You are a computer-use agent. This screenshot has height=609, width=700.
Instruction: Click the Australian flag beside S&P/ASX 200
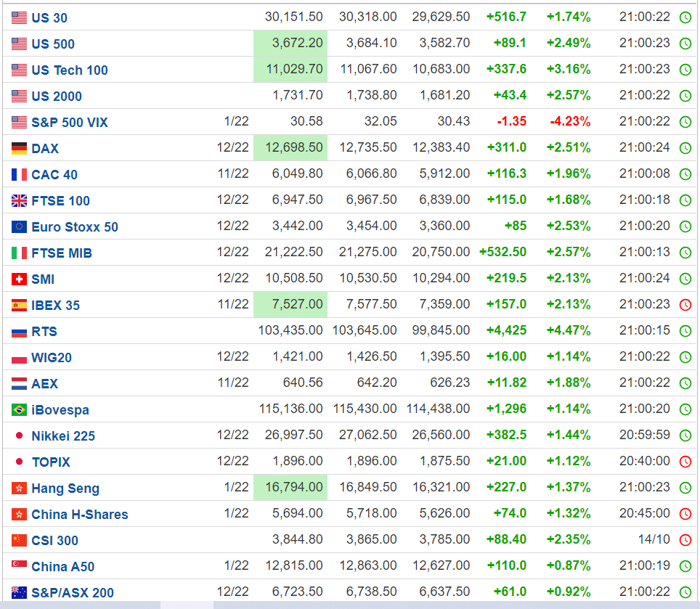[x=19, y=592]
